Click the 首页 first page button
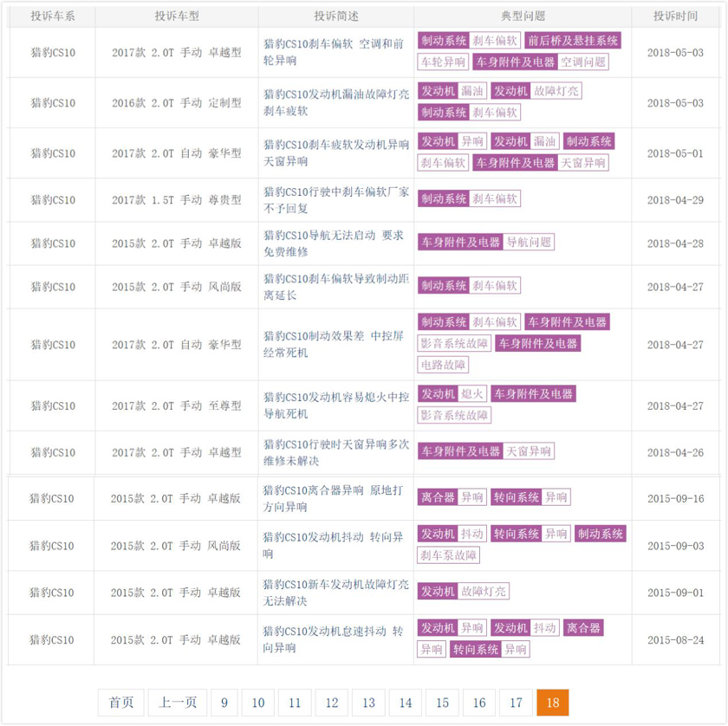 point(120,703)
